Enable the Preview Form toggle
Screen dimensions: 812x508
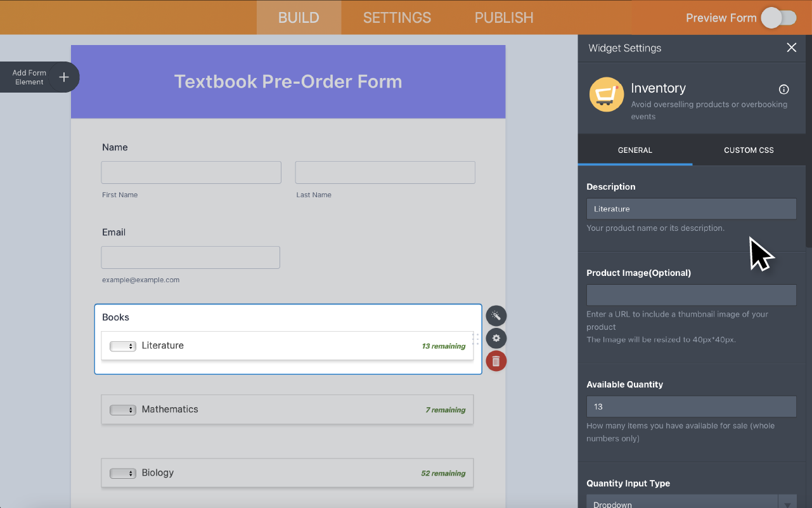pyautogui.click(x=779, y=18)
